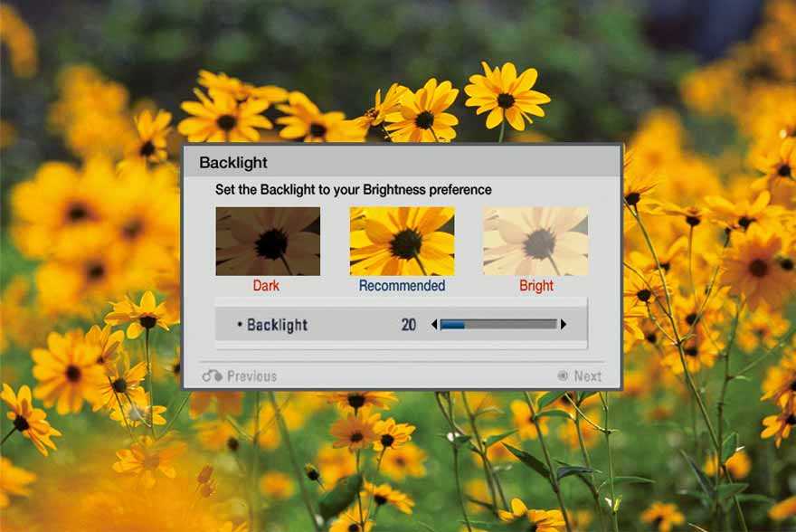Click the blue Recommended label
This screenshot has height=532, width=796.
pos(402,286)
